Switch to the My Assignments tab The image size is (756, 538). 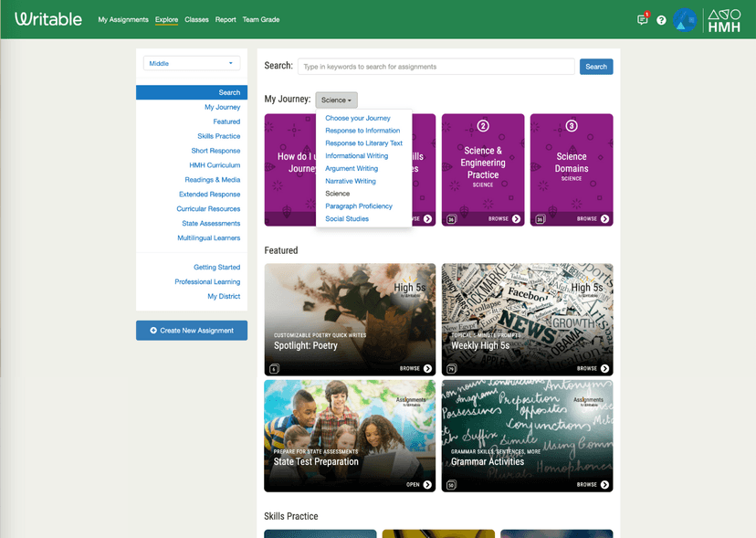tap(123, 19)
